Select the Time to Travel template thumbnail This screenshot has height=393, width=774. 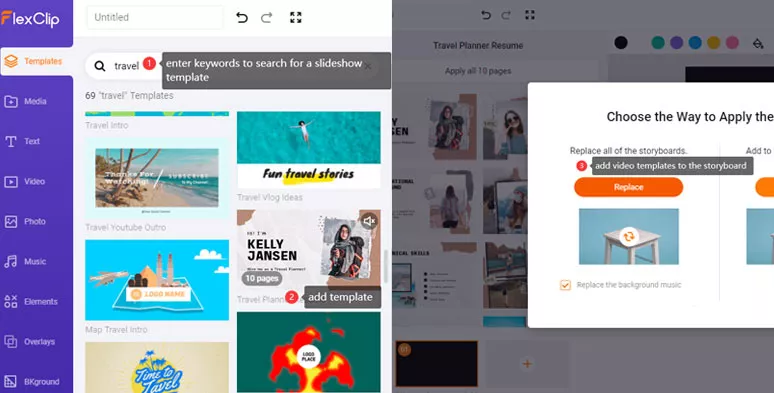[x=157, y=367]
